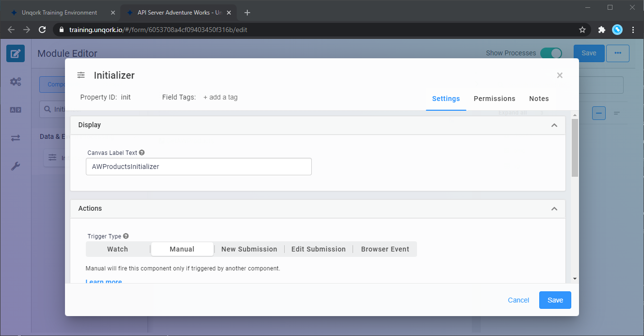The width and height of the screenshot is (644, 336).
Task: Click the Module Editor pencil icon in sidebar
Action: (16, 53)
